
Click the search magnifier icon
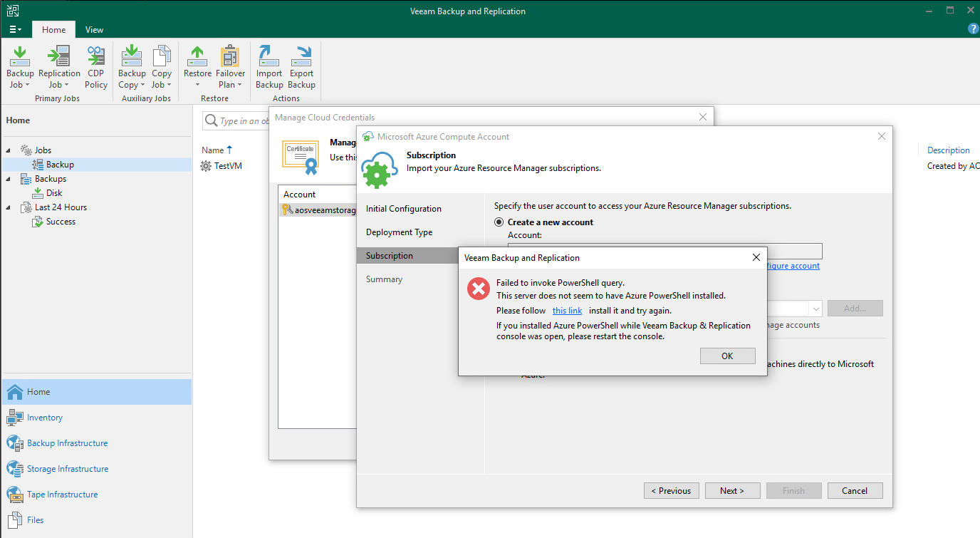[x=212, y=121]
